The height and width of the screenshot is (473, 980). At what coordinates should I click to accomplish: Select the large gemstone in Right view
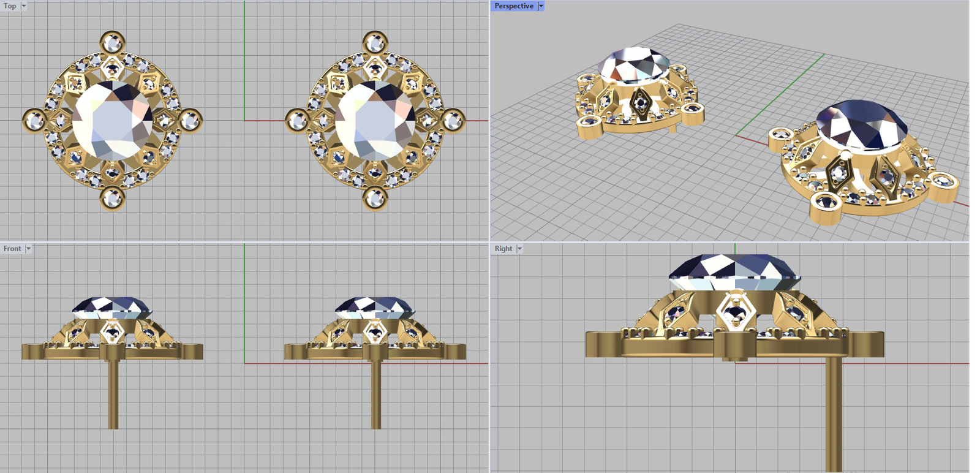pyautogui.click(x=734, y=271)
